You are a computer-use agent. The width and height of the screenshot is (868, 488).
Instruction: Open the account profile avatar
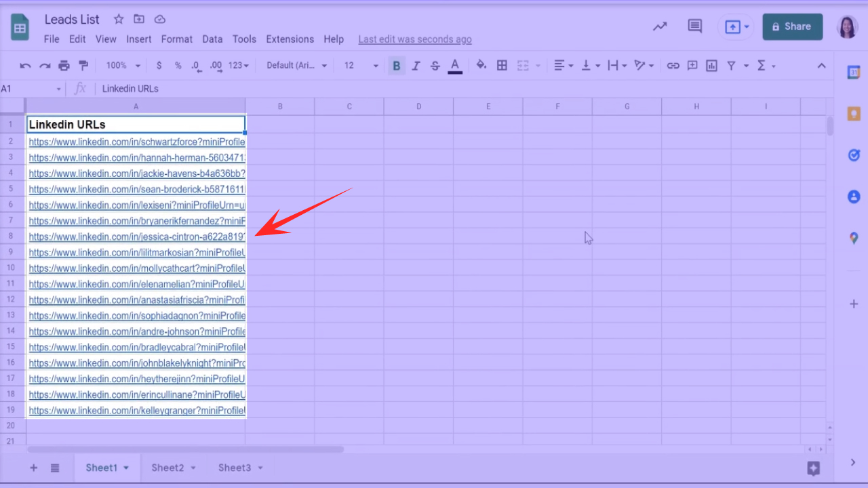click(x=848, y=27)
